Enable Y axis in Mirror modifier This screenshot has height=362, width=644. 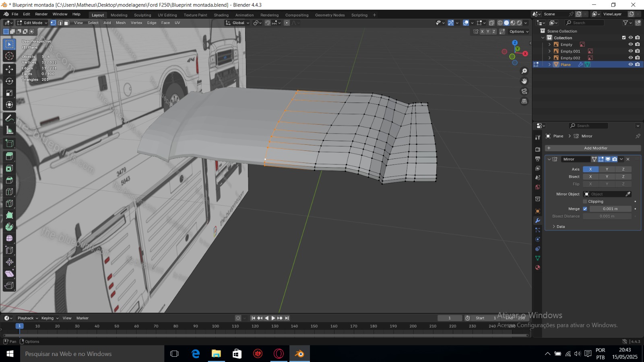607,169
